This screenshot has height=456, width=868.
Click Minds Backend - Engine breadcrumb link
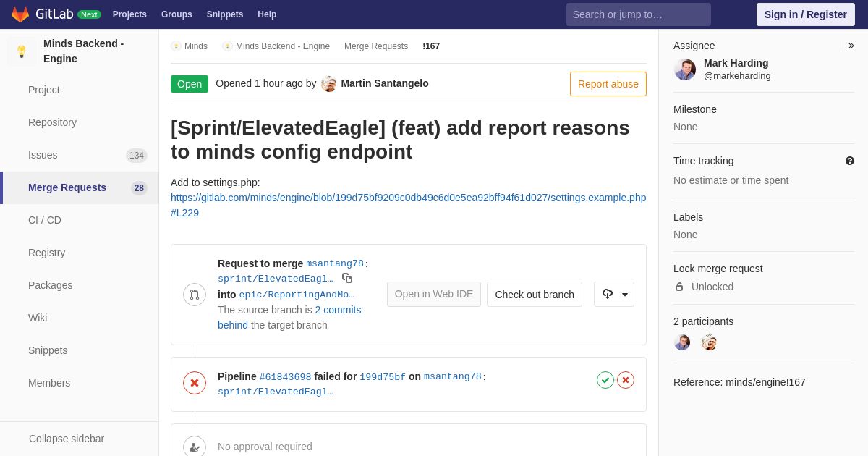[x=283, y=46]
